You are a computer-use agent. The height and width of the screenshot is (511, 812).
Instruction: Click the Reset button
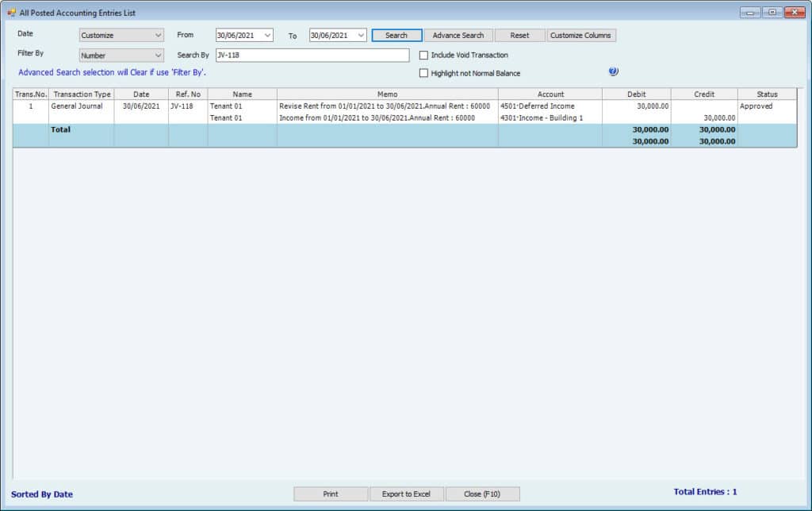point(519,35)
